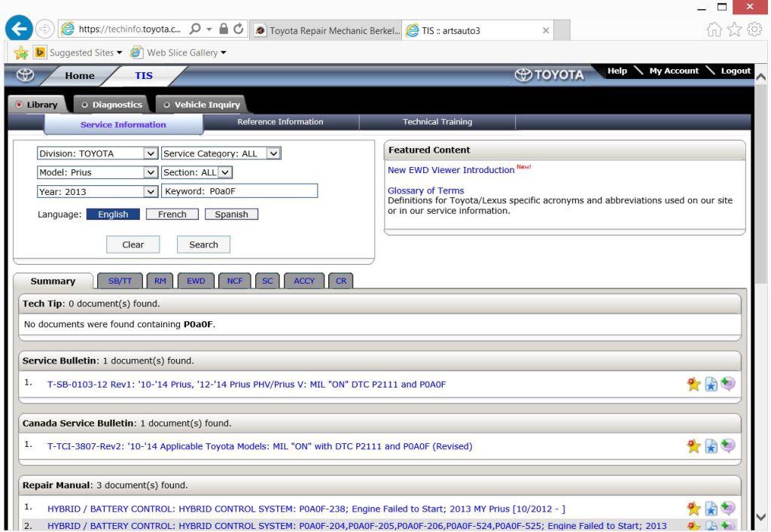Open New EWD Viewer Introduction link

[x=451, y=170]
